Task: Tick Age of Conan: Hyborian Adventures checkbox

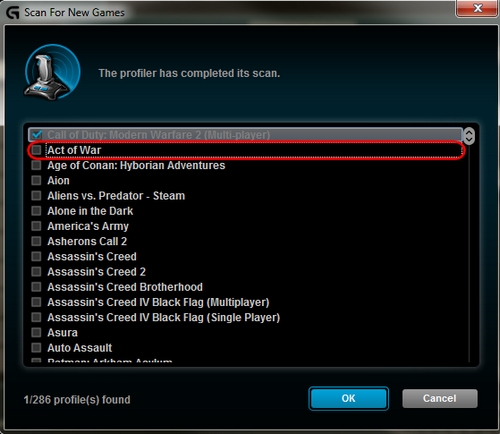Action: [x=36, y=165]
